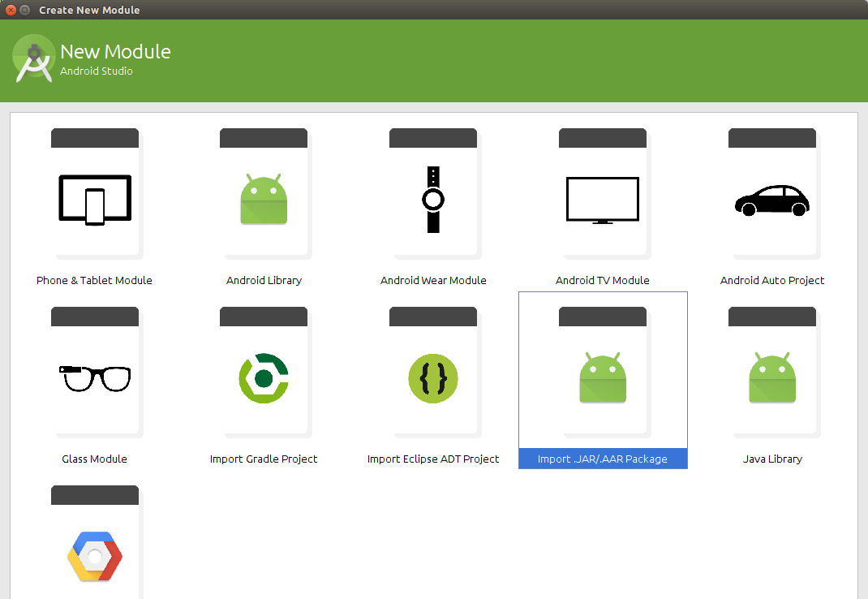This screenshot has width=868, height=599.
Task: Click the "Java Library" label
Action: pyautogui.click(x=772, y=459)
